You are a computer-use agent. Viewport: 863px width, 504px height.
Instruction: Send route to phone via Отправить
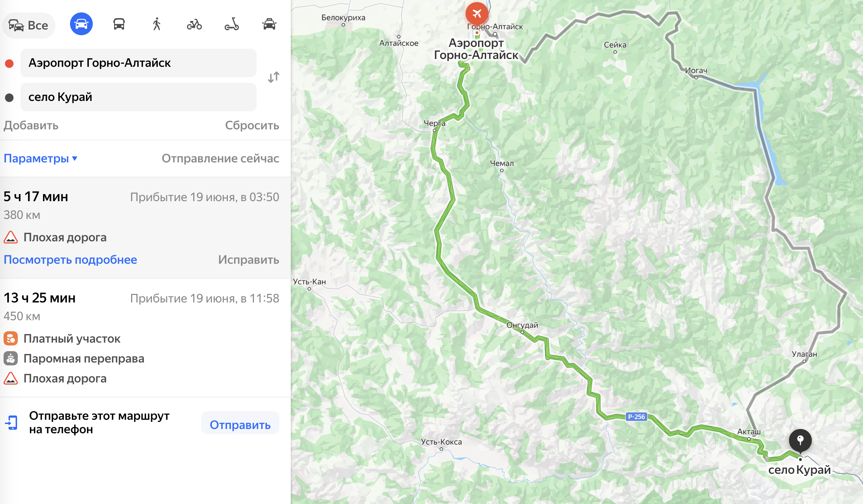pos(240,424)
